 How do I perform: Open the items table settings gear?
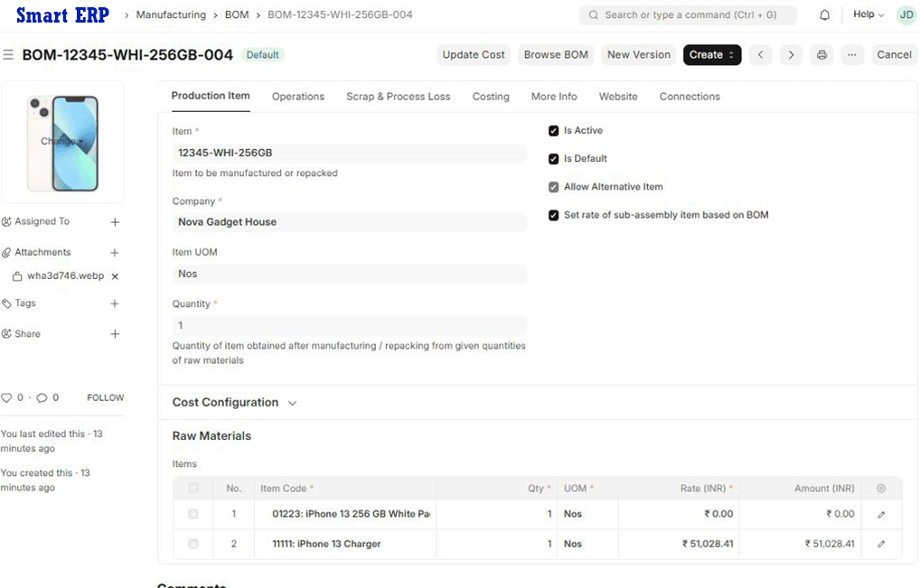881,489
